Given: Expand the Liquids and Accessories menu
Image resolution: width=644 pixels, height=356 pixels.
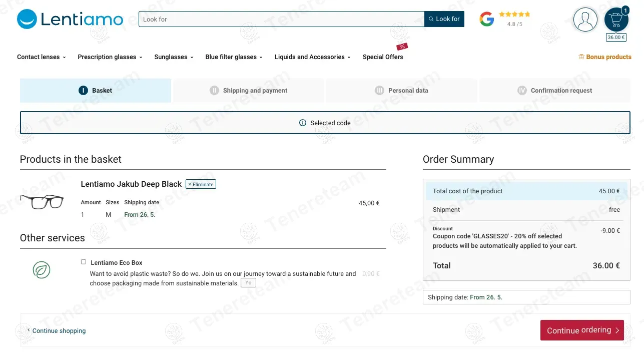Looking at the screenshot, I should 312,57.
